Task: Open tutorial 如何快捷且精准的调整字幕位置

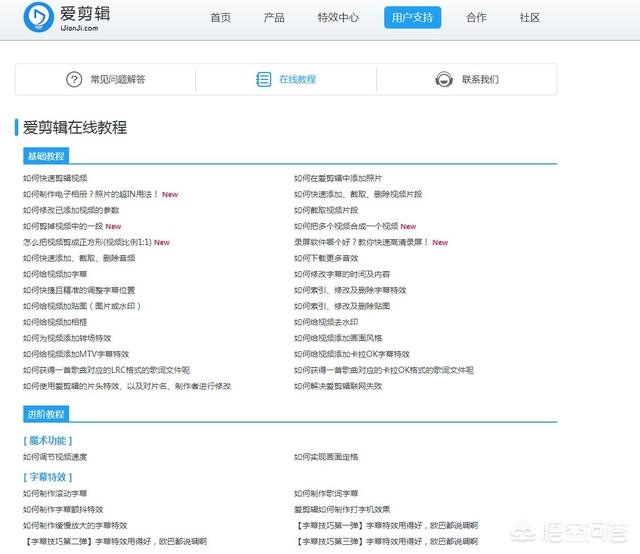Action: 79,290
